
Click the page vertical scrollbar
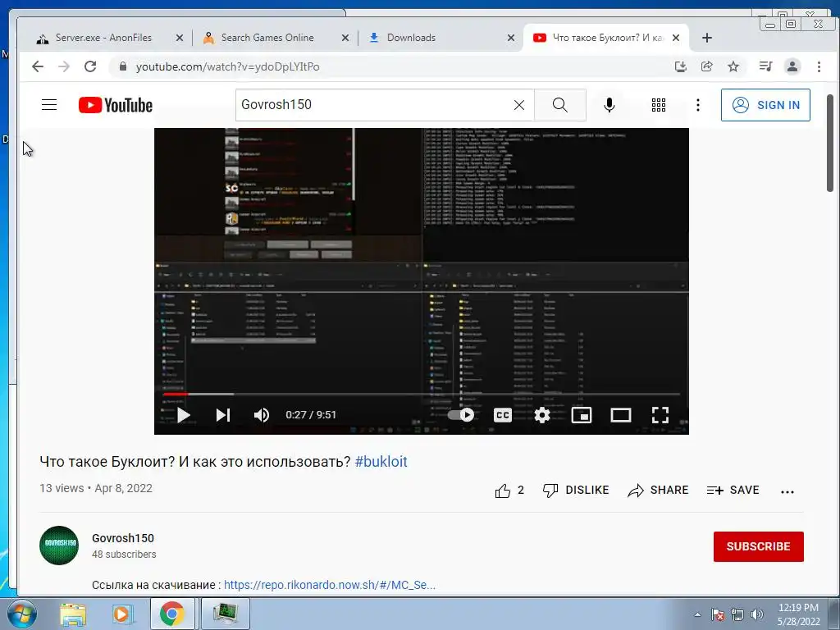[830, 143]
